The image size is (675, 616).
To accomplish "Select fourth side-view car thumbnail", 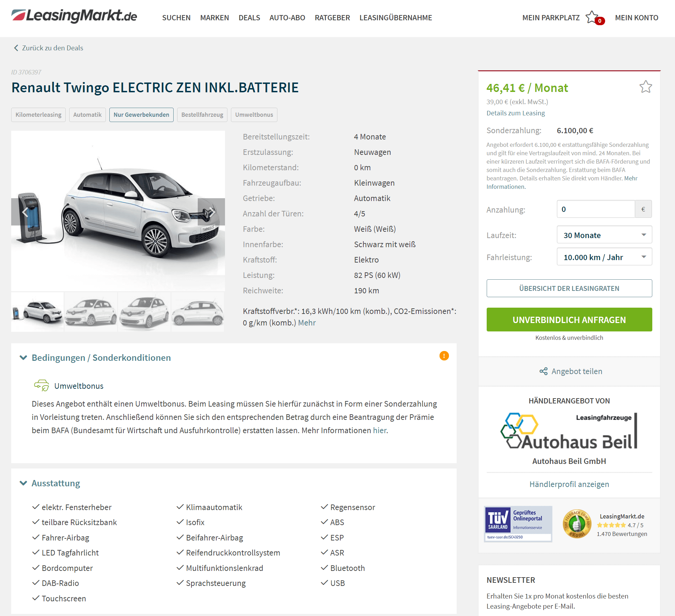I will click(x=198, y=311).
